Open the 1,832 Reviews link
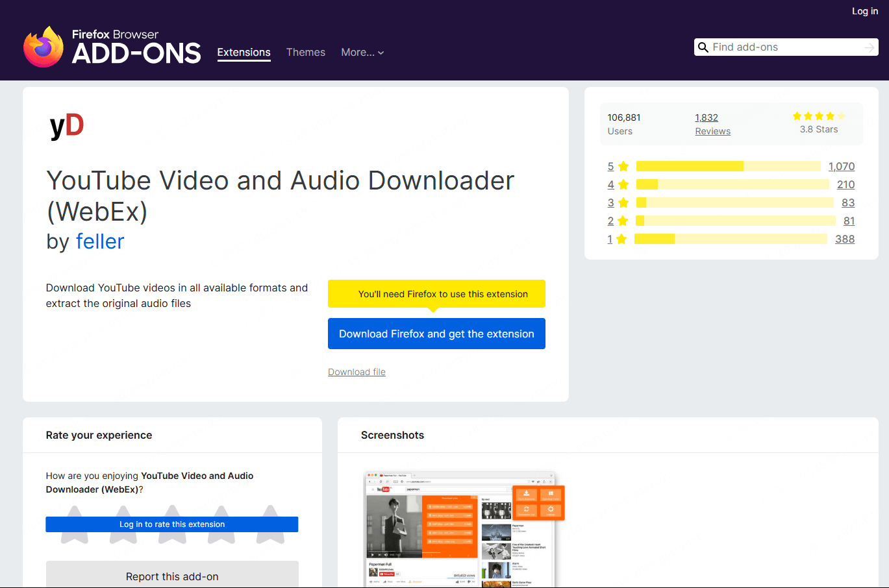This screenshot has height=588, width=889. pos(712,124)
